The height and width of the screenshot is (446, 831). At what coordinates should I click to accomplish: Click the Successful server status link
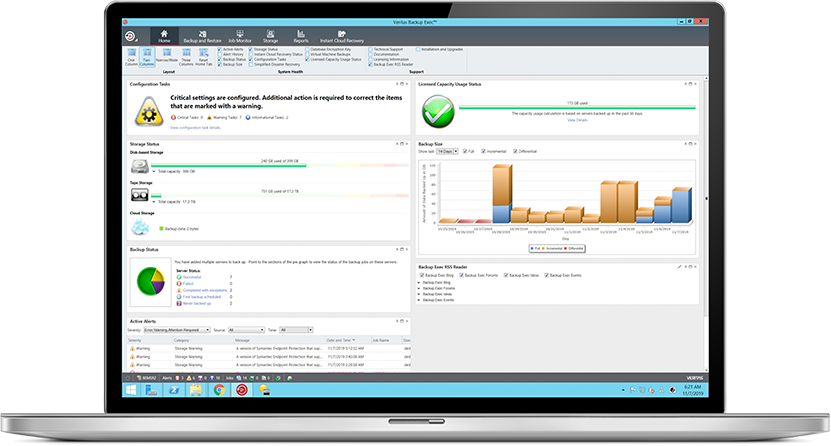coord(192,277)
